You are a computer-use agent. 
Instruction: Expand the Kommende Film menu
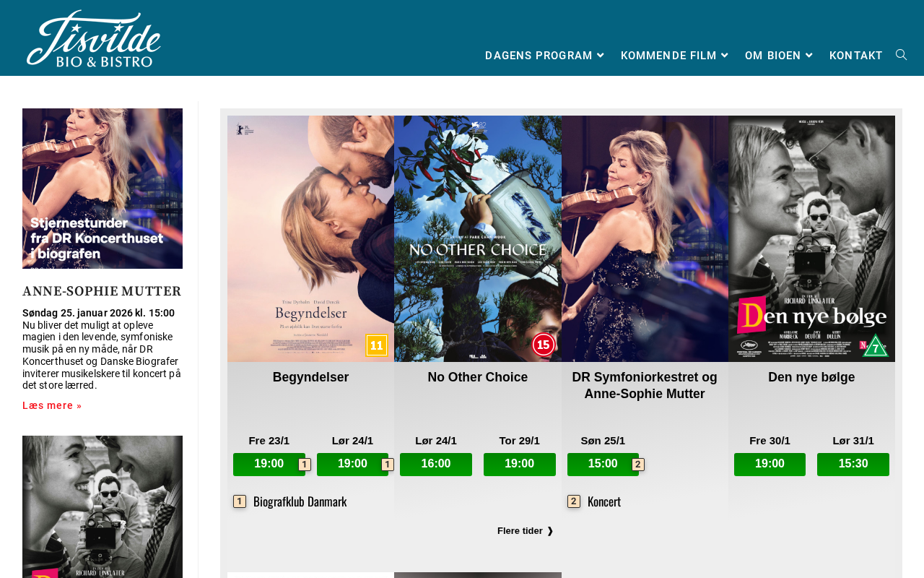tap(674, 56)
